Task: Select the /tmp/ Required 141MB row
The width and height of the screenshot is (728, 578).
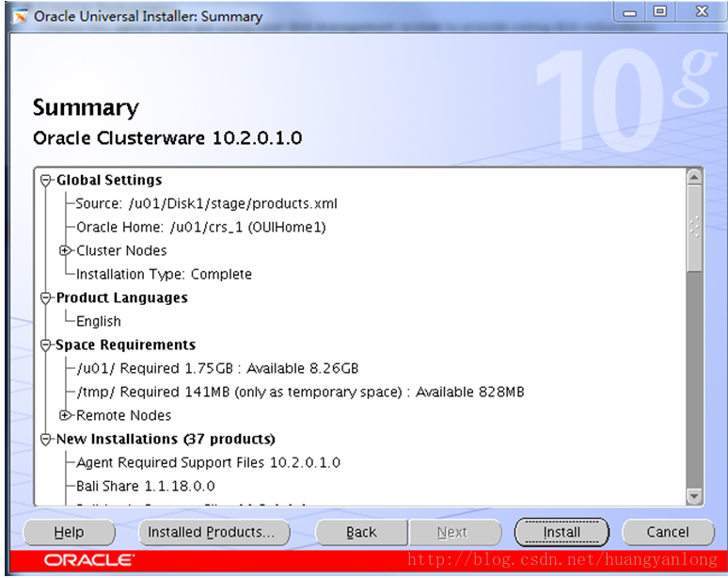Action: (300, 393)
